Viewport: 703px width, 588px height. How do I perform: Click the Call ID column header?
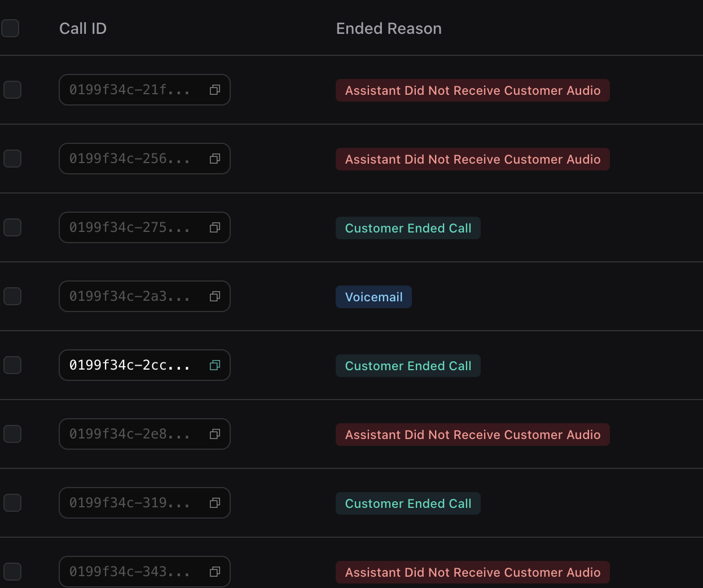coord(83,29)
